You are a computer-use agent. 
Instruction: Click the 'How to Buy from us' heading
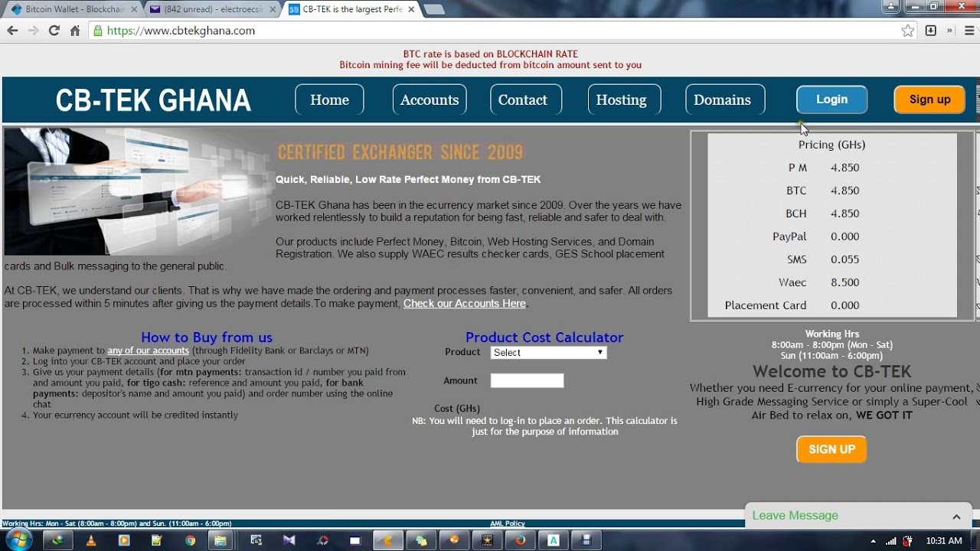(207, 337)
